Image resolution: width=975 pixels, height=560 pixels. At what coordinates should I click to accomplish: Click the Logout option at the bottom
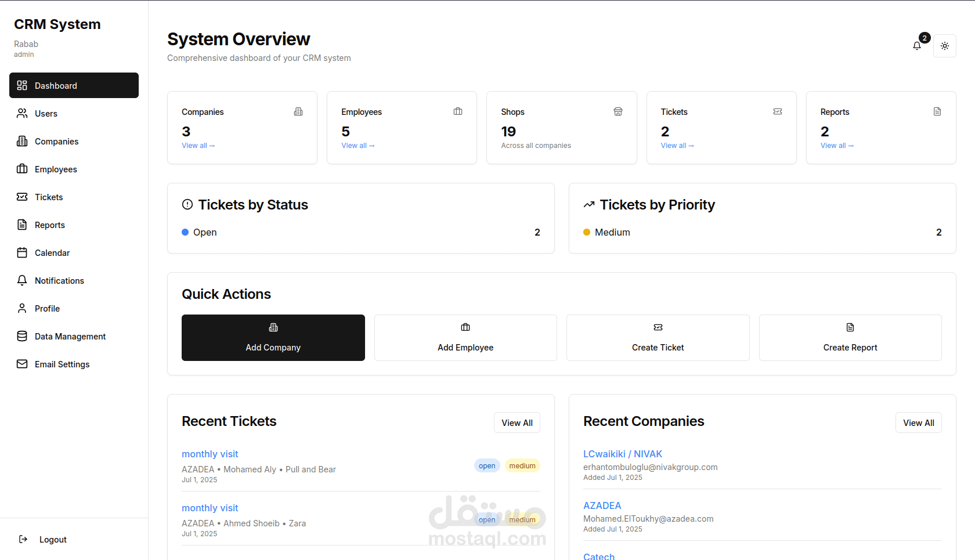[53, 539]
